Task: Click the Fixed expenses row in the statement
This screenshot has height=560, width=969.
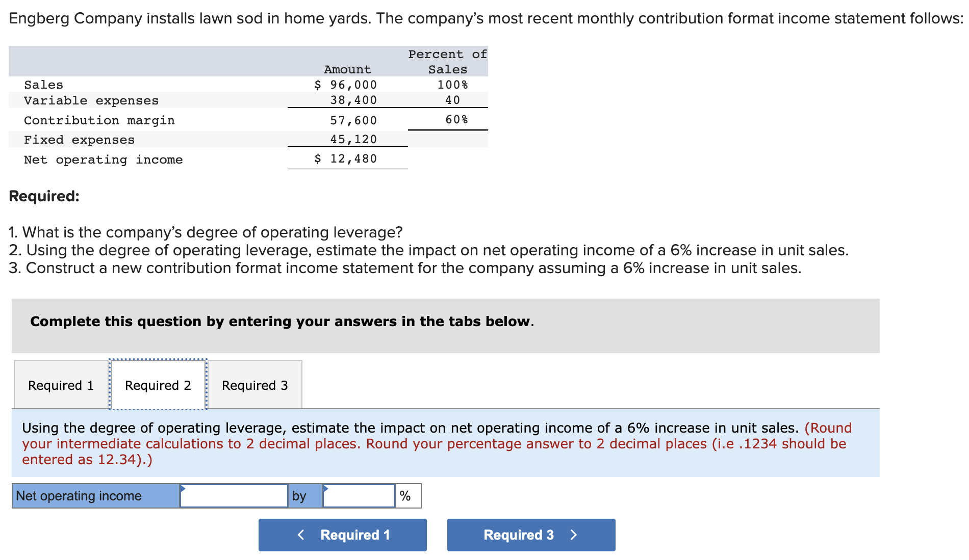Action: (80, 139)
